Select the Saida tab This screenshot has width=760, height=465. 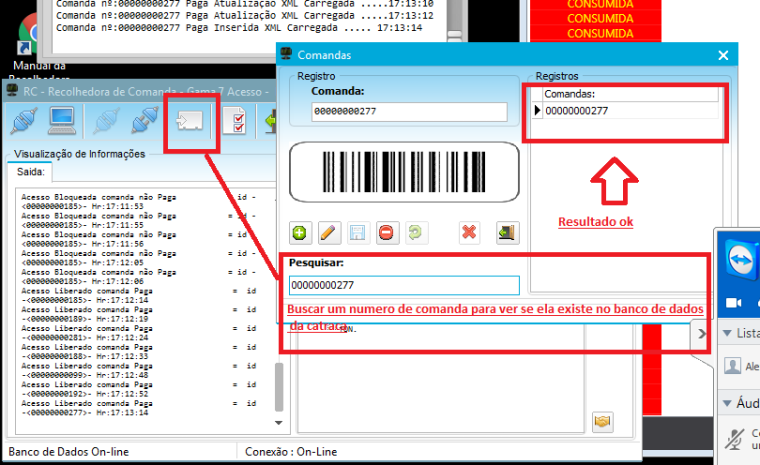point(31,172)
